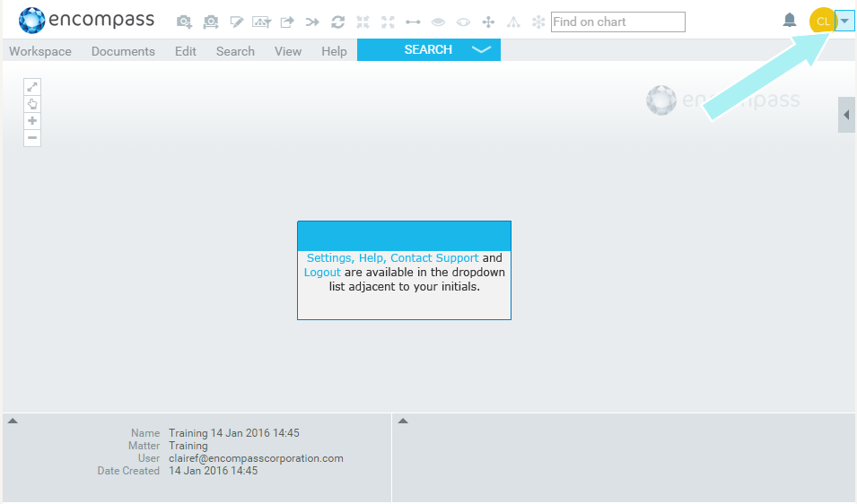Click the Logout text in the tip
Viewport: 857px width, 504px height.
pos(322,273)
